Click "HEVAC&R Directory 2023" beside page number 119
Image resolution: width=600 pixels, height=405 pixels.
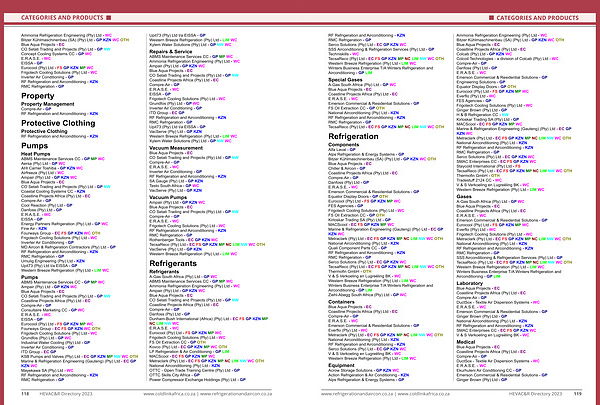(535, 394)
